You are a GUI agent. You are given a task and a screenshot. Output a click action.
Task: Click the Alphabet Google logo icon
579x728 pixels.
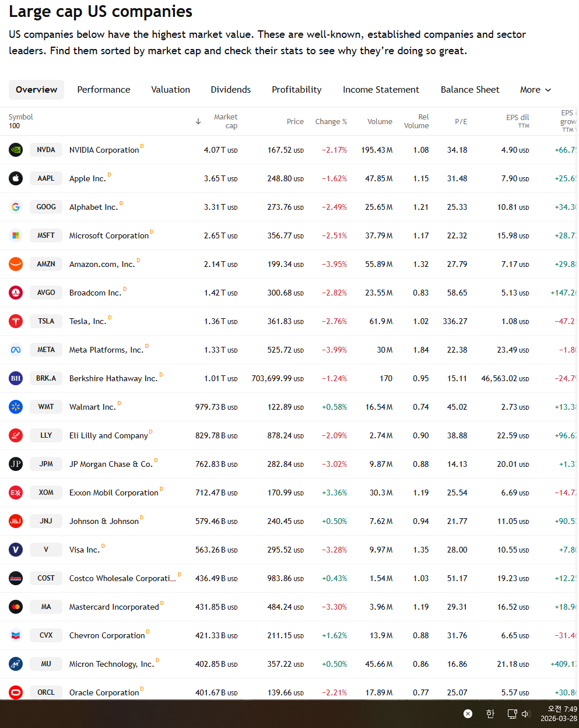pyautogui.click(x=16, y=207)
